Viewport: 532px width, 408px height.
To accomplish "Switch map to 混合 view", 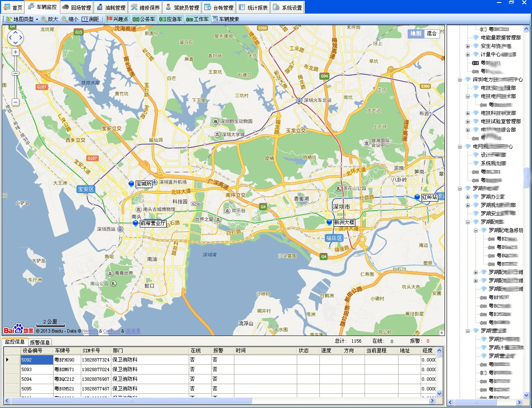I will pyautogui.click(x=432, y=34).
